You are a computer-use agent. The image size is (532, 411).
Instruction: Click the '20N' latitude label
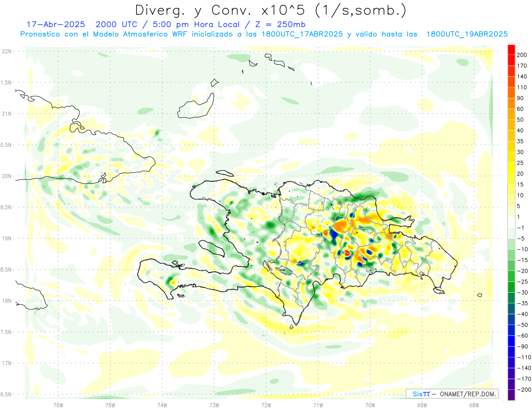point(7,176)
